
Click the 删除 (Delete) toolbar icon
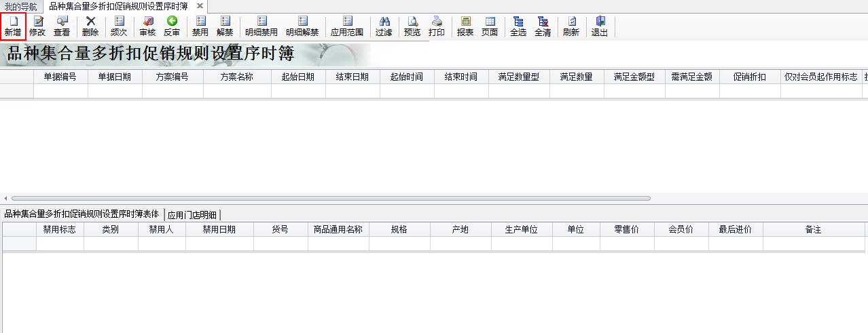pos(90,26)
